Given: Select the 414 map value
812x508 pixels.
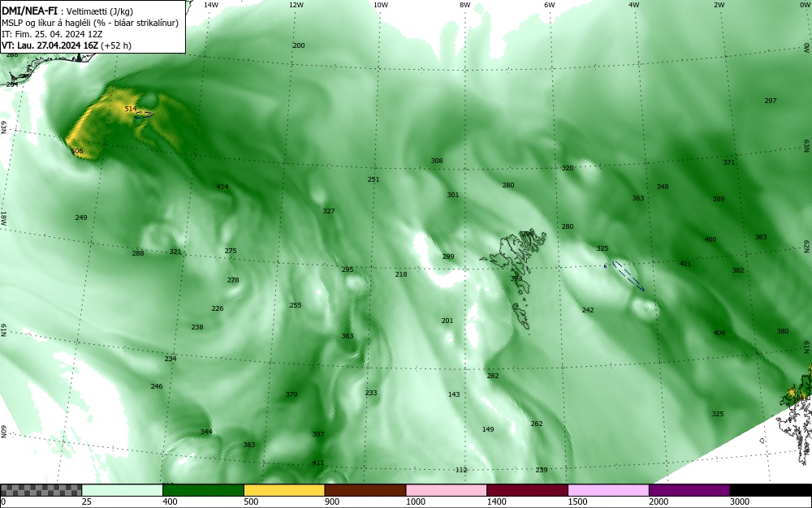Looking at the screenshot, I should (222, 187).
